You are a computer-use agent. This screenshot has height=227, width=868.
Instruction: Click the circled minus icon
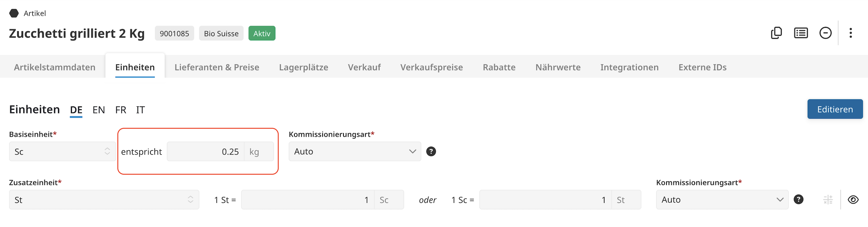coord(825,33)
